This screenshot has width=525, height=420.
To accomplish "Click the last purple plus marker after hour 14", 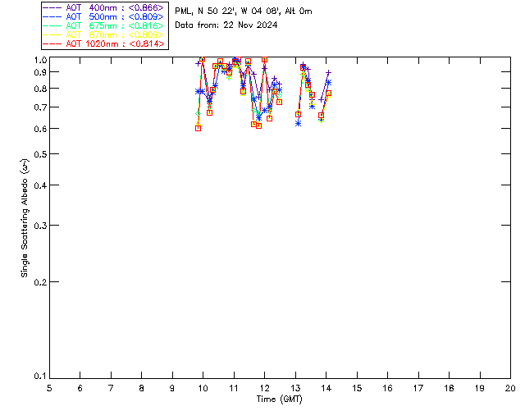I will click(x=329, y=73).
